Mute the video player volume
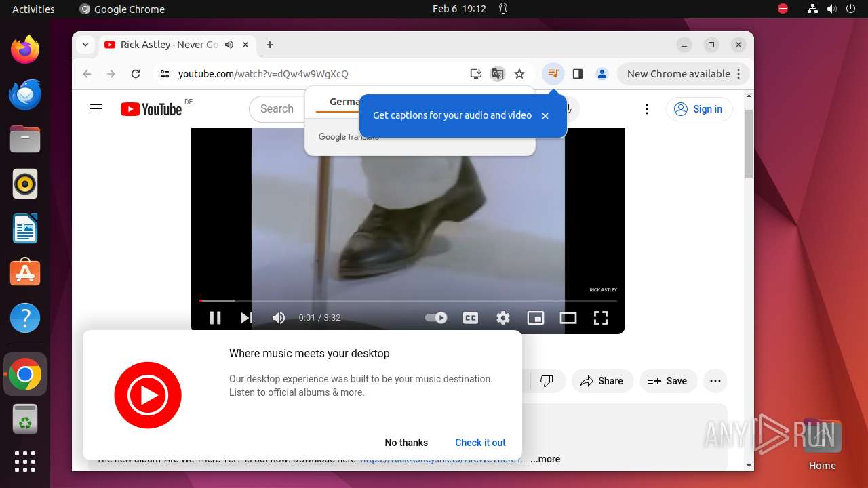The image size is (868, 488). click(x=279, y=318)
